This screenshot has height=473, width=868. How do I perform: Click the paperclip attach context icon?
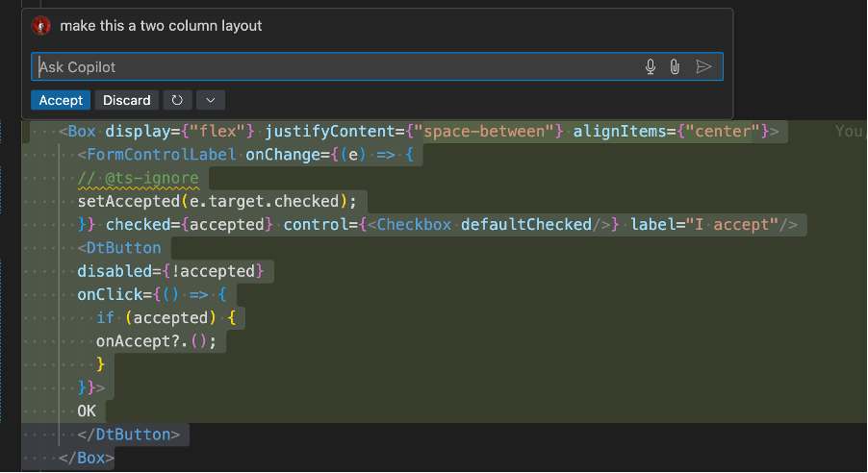pos(676,66)
